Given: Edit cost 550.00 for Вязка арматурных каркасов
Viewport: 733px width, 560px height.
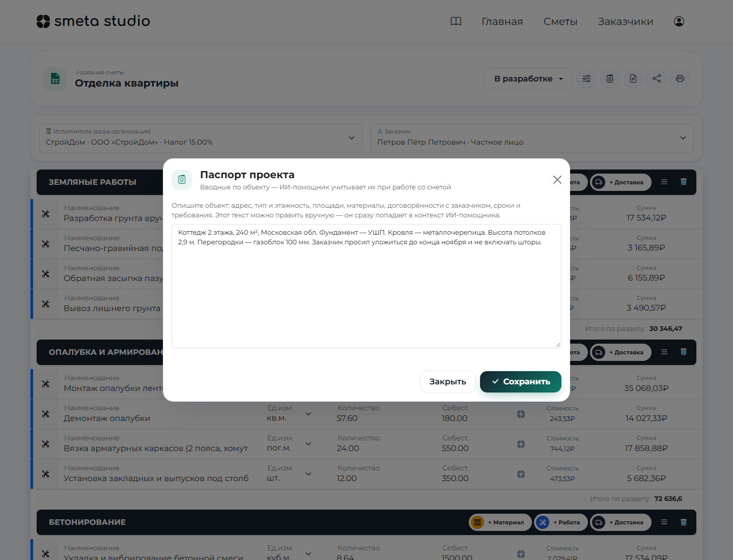Looking at the screenshot, I should (x=455, y=449).
